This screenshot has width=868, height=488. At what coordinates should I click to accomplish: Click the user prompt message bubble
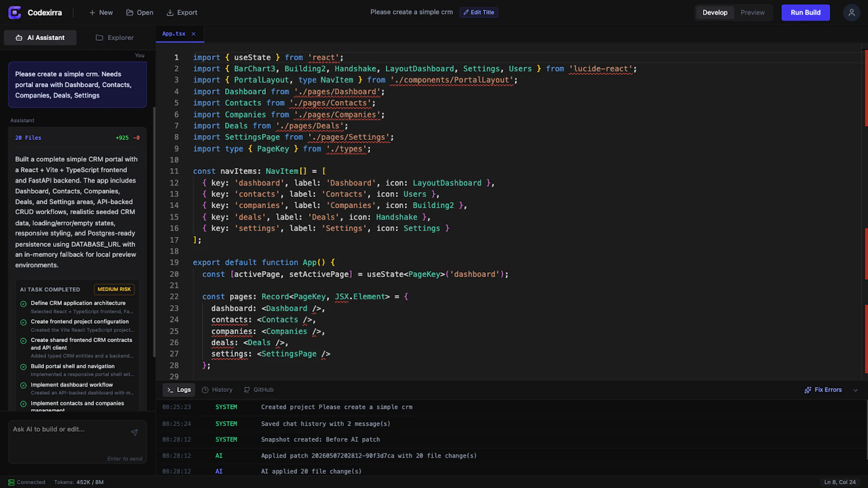77,85
